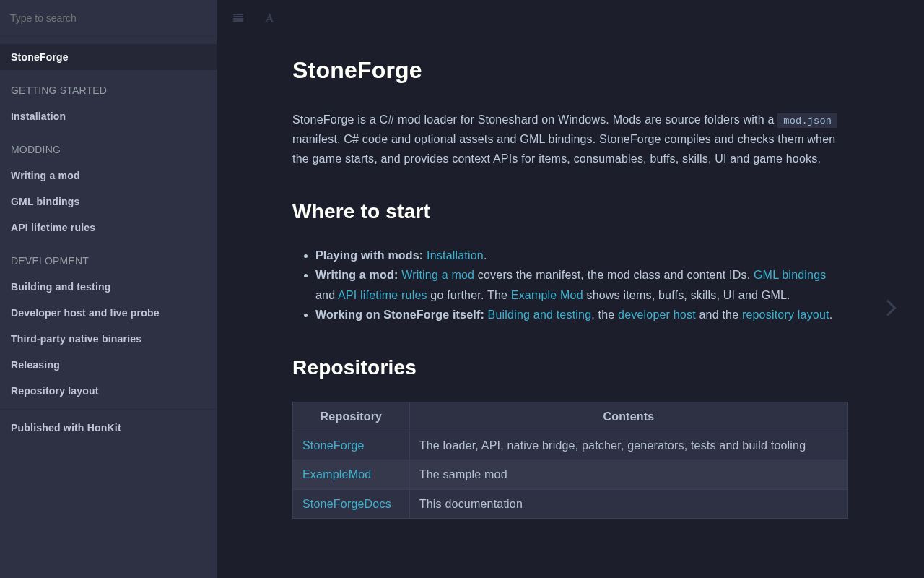Follow the developer host link

click(657, 315)
